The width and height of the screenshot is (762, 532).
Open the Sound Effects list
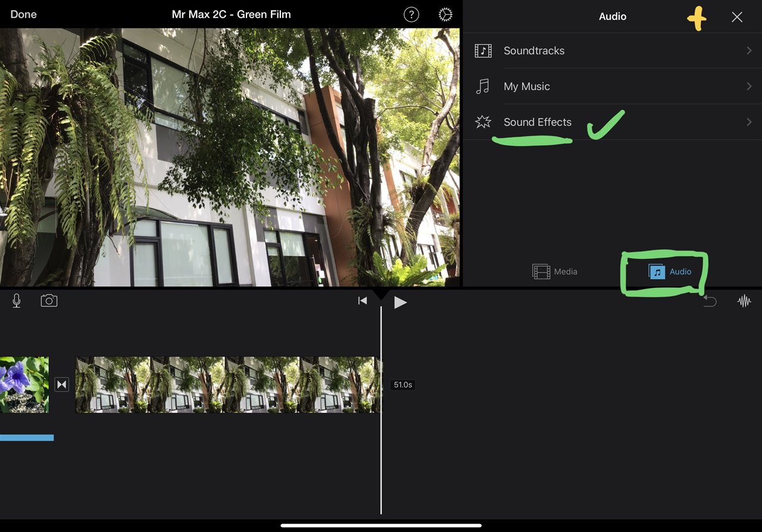(x=613, y=122)
